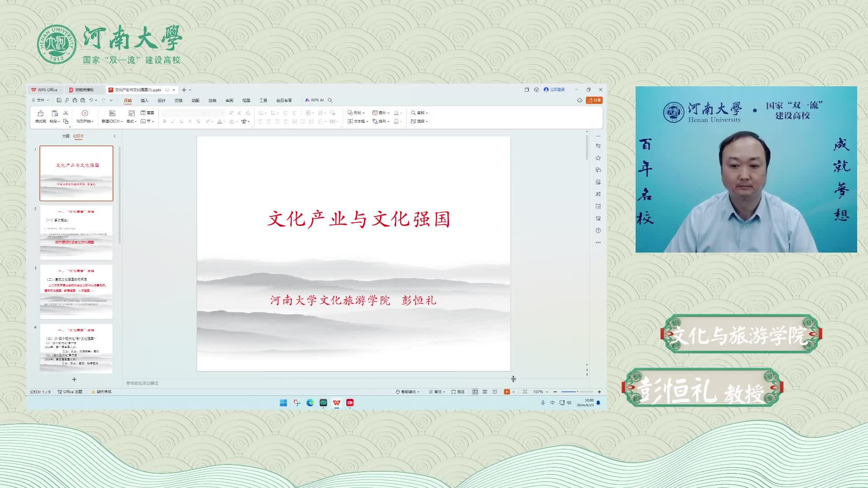The width and height of the screenshot is (868, 488).
Task: Toggle Italic formatting
Action: point(173,121)
